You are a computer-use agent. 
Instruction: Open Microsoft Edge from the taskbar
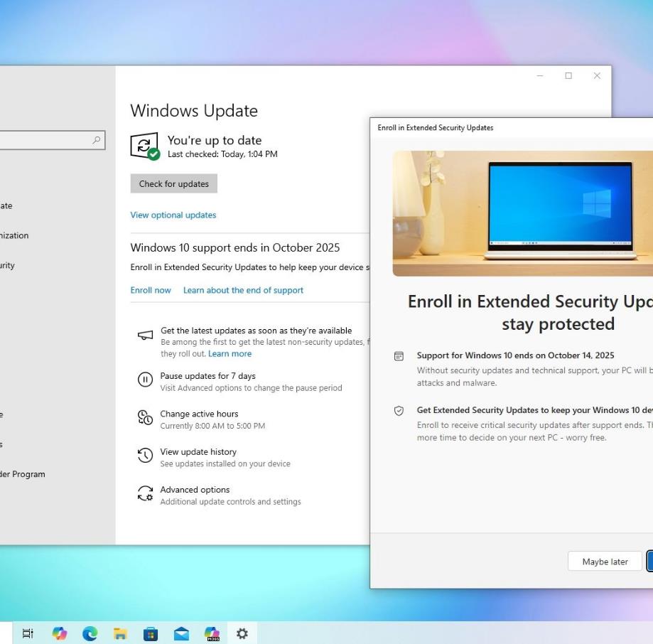[90, 633]
